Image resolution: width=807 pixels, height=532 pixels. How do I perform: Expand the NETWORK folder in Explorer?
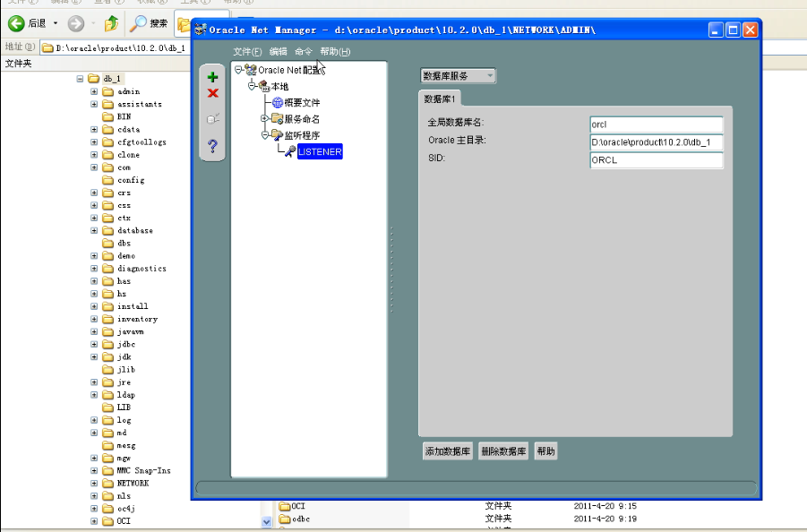coord(94,483)
